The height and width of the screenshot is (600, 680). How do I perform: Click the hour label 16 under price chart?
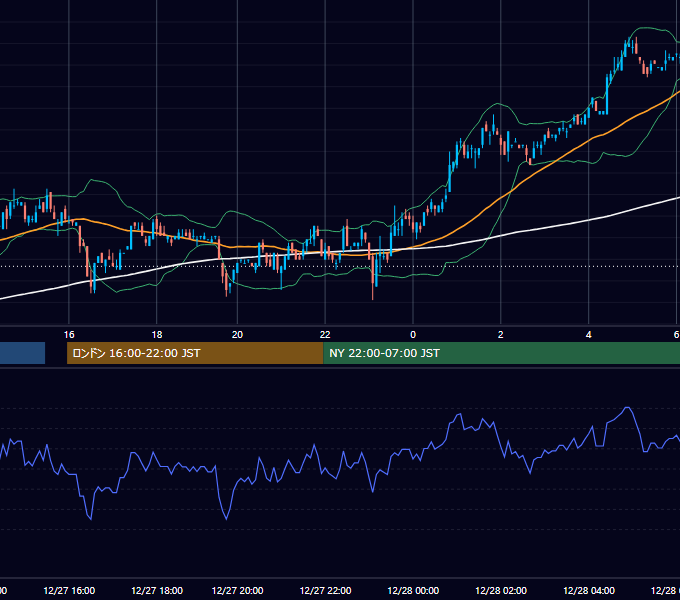pos(69,335)
